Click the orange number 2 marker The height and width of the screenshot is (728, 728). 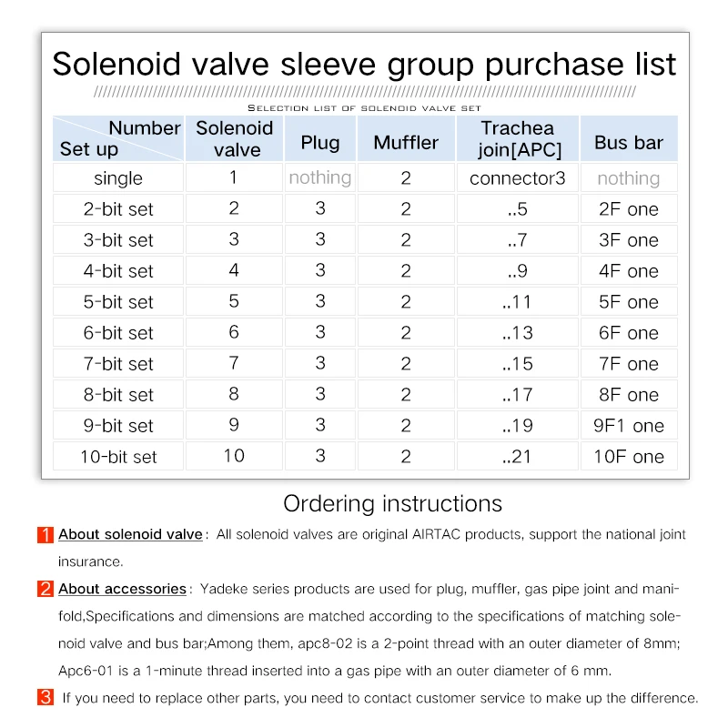pos(45,589)
